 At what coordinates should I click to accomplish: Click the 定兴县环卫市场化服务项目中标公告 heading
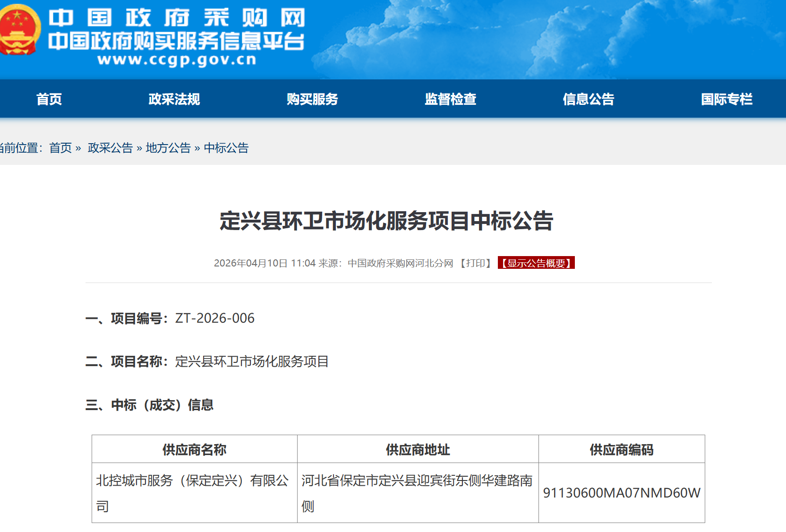tap(386, 221)
